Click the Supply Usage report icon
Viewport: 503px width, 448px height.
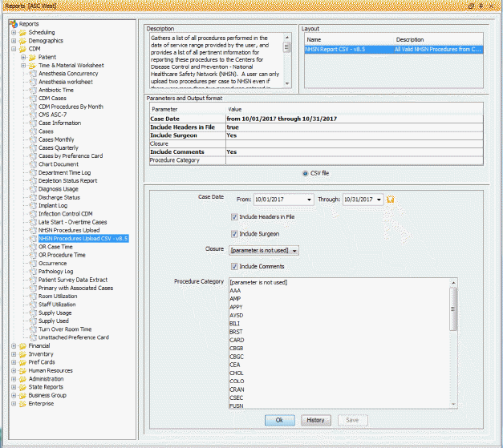(33, 313)
